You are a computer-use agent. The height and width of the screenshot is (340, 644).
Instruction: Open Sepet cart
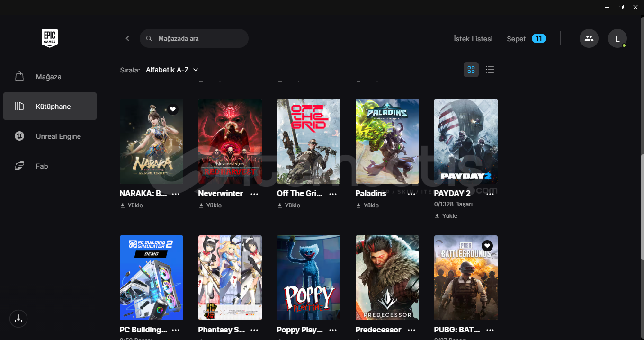point(516,39)
